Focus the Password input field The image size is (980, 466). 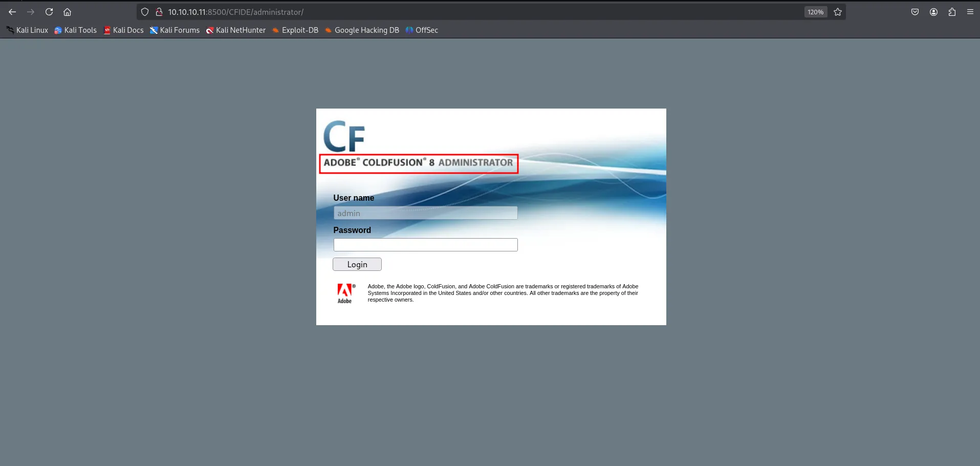point(425,245)
